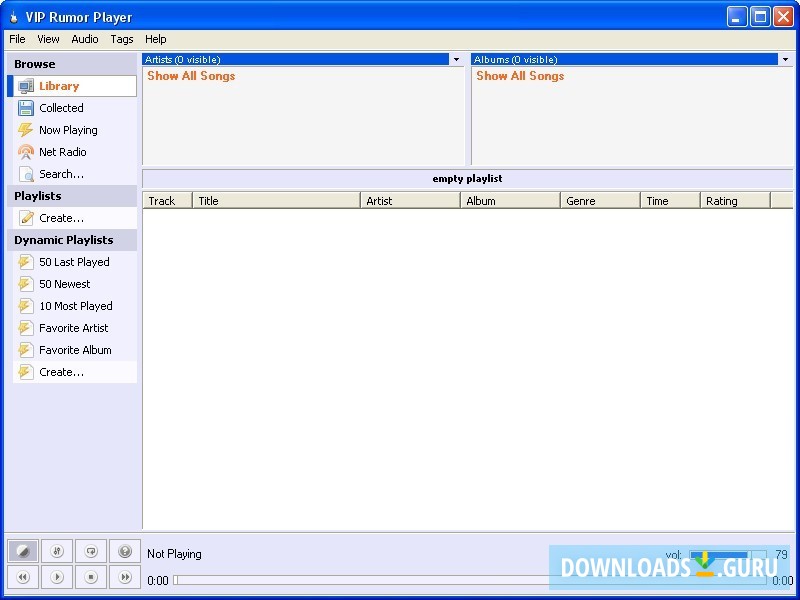Sort by the Track column header
This screenshot has width=800, height=600.
[167, 201]
